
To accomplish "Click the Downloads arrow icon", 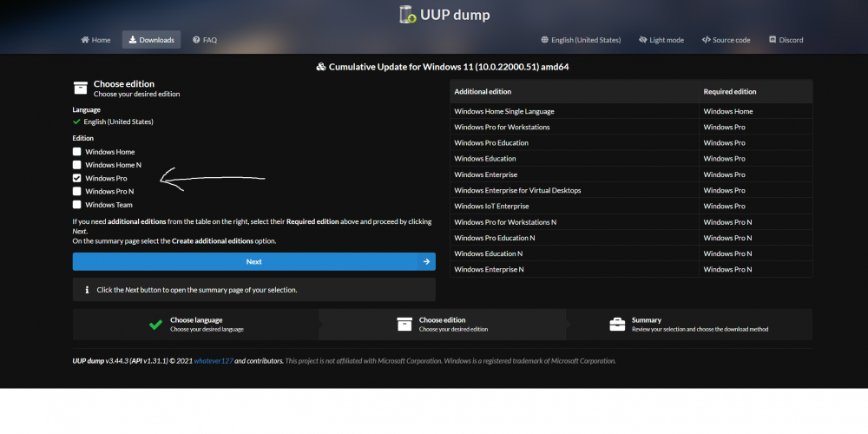I will [x=133, y=40].
